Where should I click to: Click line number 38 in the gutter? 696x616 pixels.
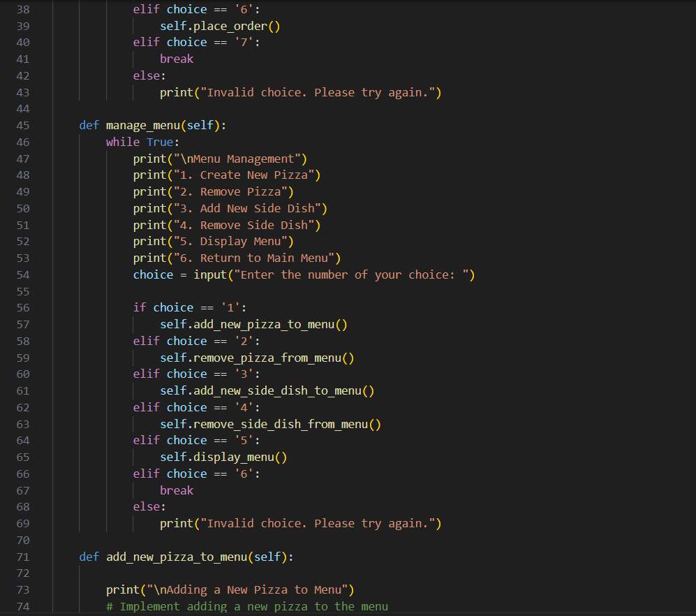click(x=22, y=9)
